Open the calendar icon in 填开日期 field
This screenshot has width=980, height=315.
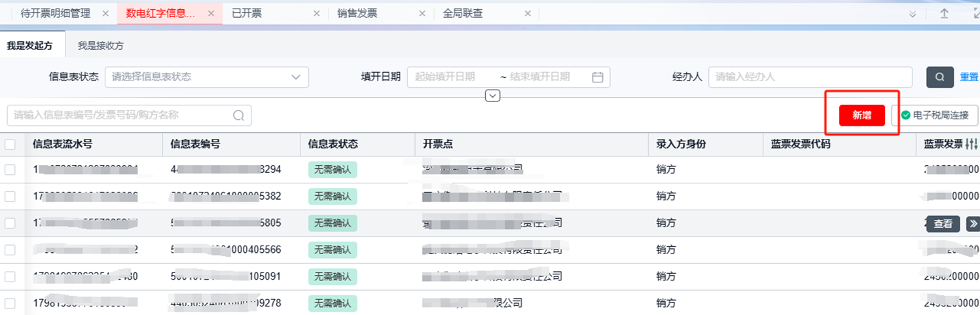click(597, 77)
